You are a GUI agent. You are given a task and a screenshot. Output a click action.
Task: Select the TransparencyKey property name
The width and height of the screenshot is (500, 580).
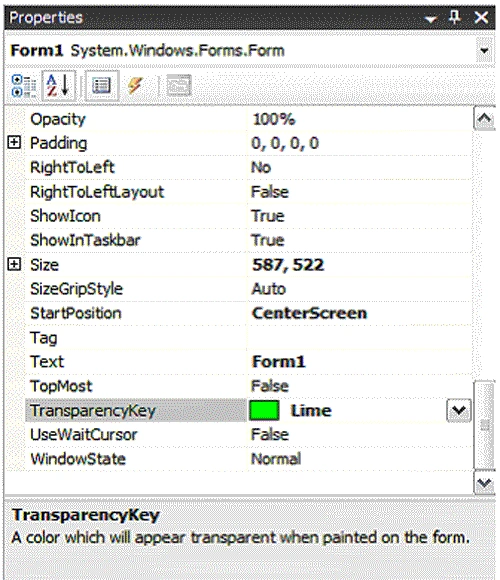click(x=93, y=411)
